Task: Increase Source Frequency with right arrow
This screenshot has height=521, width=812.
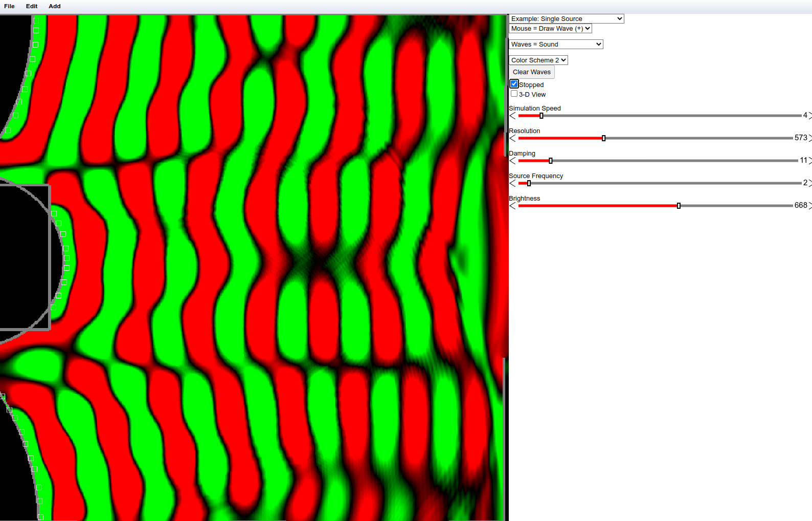Action: point(810,183)
